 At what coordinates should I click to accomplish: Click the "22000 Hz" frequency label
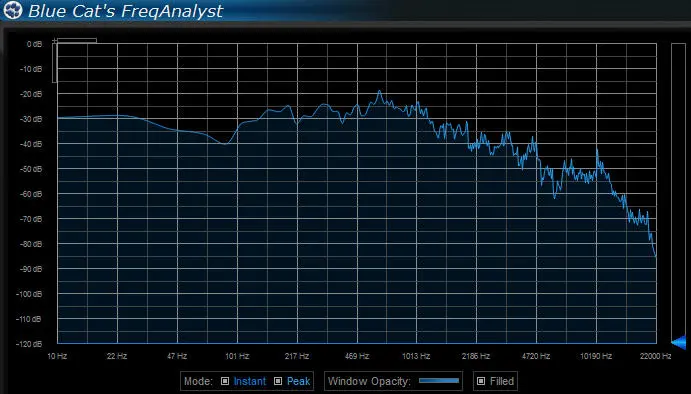pyautogui.click(x=655, y=356)
